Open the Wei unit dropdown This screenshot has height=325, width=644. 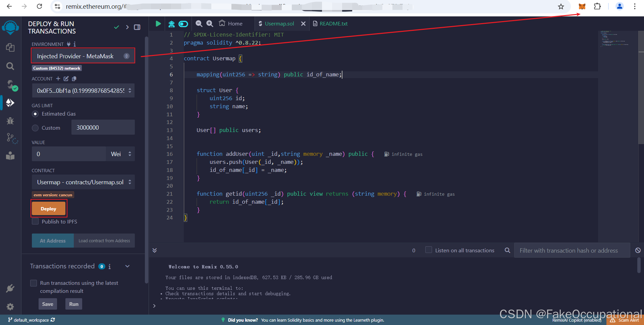pyautogui.click(x=120, y=154)
